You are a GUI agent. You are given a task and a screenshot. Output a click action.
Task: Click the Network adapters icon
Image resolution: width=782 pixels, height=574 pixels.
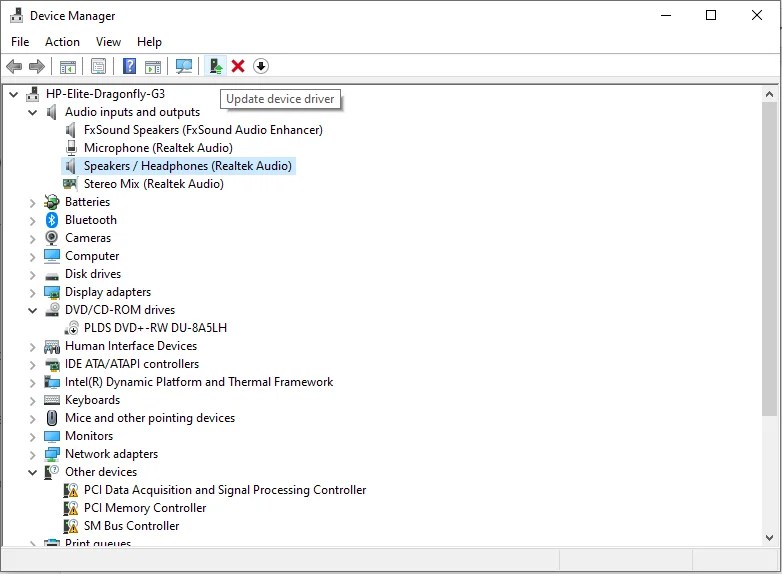pos(52,454)
